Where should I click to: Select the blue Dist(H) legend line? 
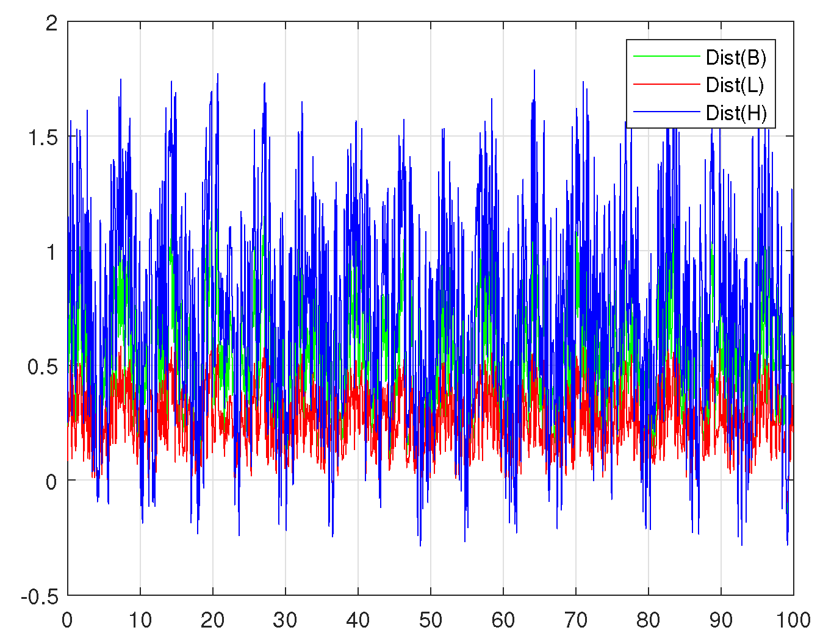click(x=666, y=112)
